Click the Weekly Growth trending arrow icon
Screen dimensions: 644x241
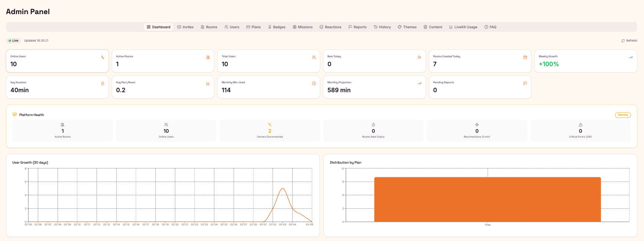point(631,57)
